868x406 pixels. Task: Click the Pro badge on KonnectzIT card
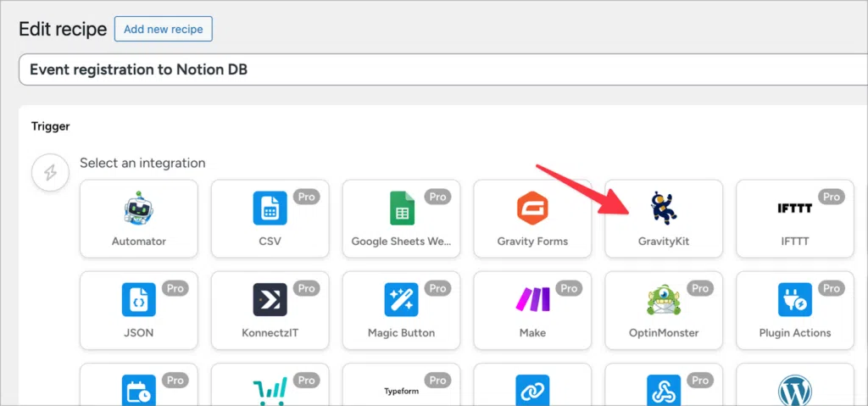coord(307,288)
